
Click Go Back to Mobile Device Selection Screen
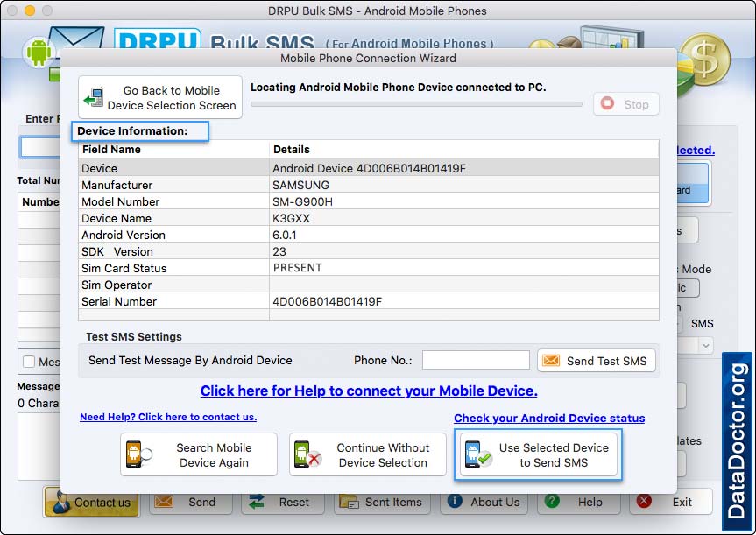tap(160, 98)
